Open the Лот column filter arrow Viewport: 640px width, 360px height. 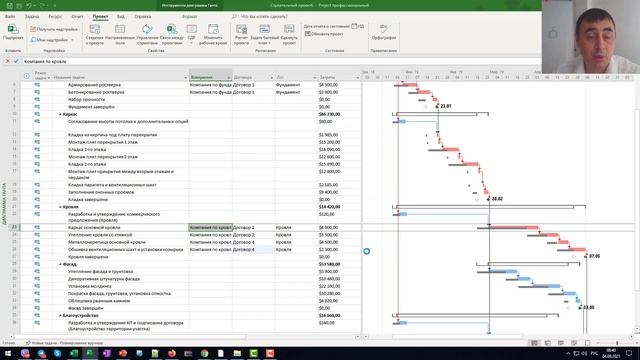(x=315, y=78)
